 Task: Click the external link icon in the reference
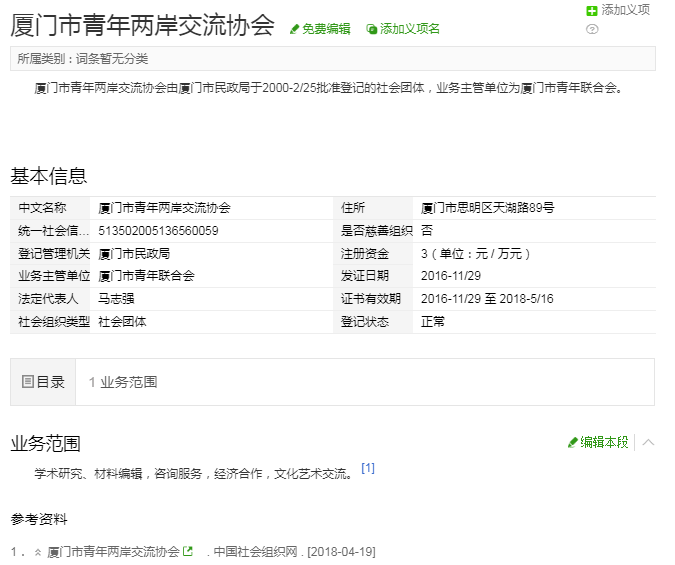188,551
